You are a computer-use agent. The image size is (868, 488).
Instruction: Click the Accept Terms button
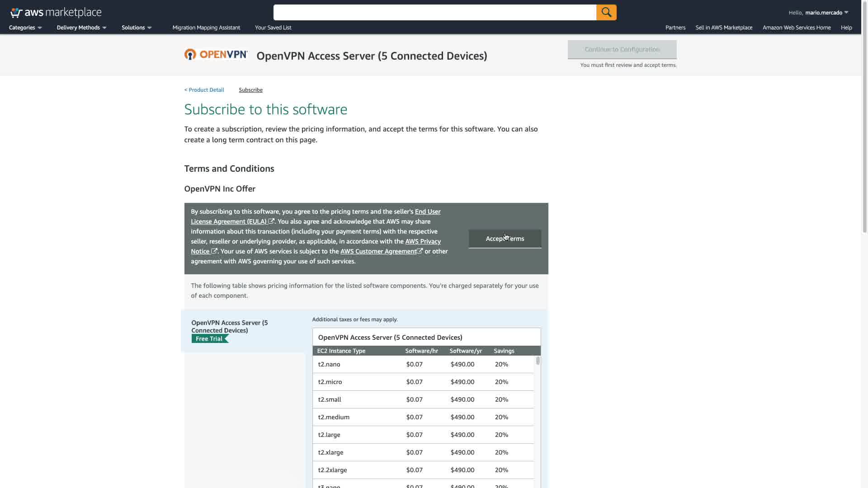coord(505,239)
